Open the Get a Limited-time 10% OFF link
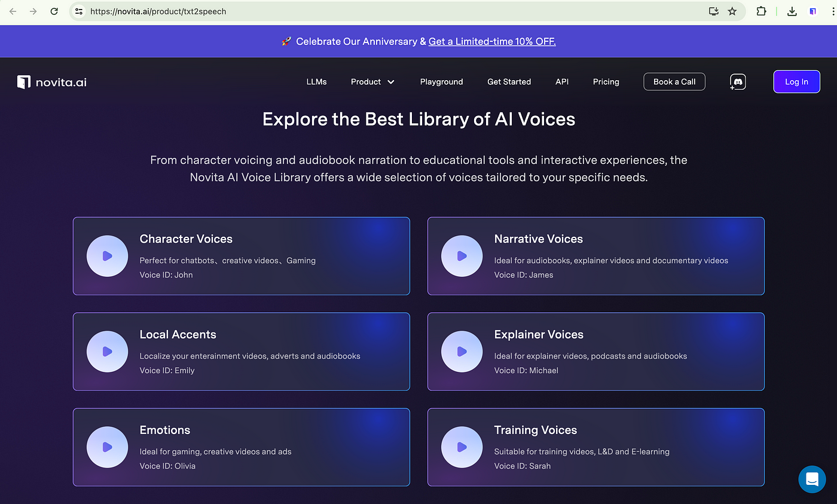The height and width of the screenshot is (504, 837). point(492,41)
